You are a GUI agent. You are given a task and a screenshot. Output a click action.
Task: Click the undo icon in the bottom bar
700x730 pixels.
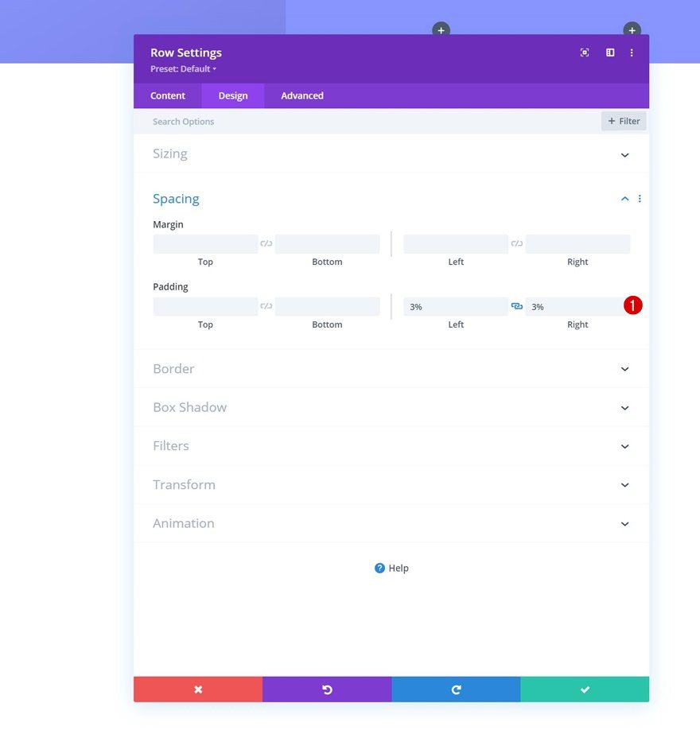point(327,689)
